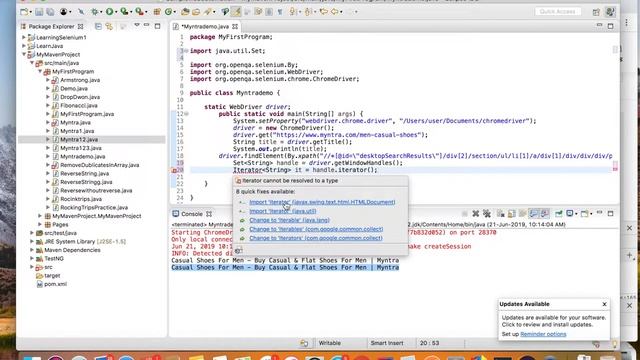Select RemoveDublicatesInArray.java file
The width and height of the screenshot is (640, 360).
(100, 165)
